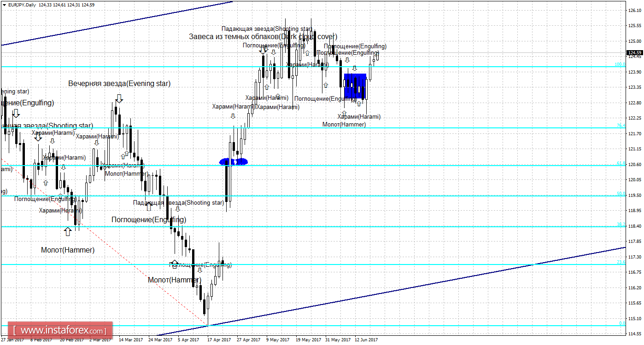This screenshot has width=644, height=345.
Task: Select the Вечерняя звезда(Evening star) label
Action: point(119,84)
